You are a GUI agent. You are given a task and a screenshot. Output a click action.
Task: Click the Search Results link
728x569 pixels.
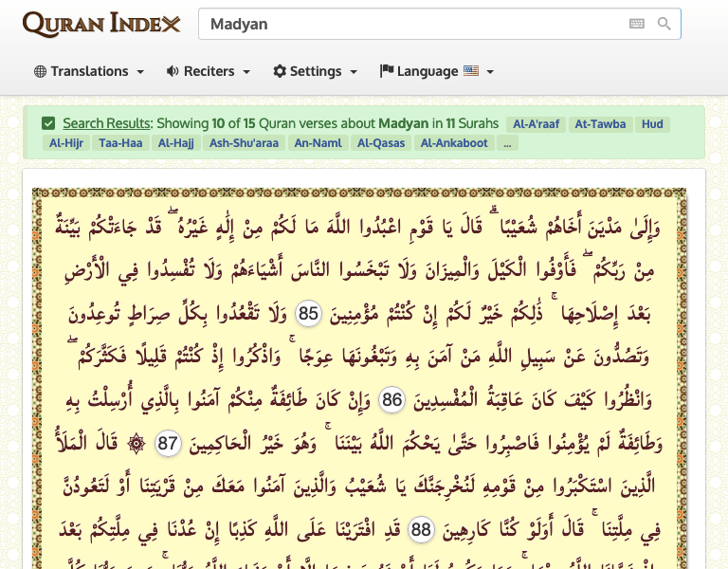pos(106,123)
